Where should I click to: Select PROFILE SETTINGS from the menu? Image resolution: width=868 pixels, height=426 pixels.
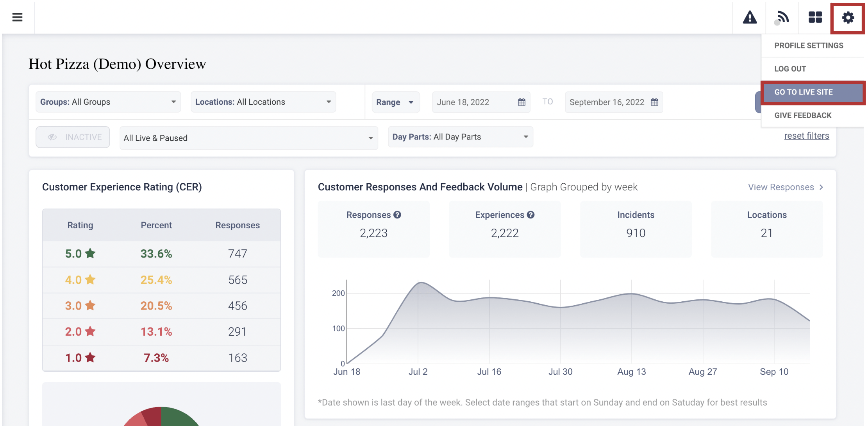[809, 45]
